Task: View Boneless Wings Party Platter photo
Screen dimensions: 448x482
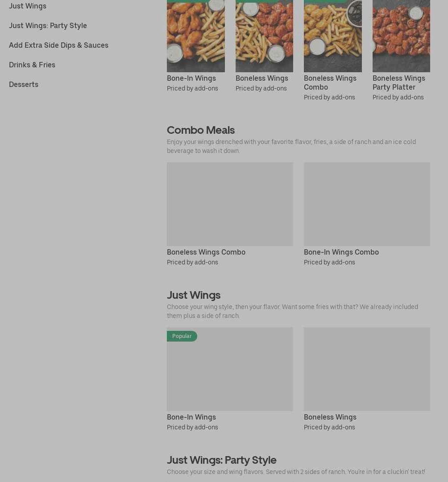Action: coord(401,36)
